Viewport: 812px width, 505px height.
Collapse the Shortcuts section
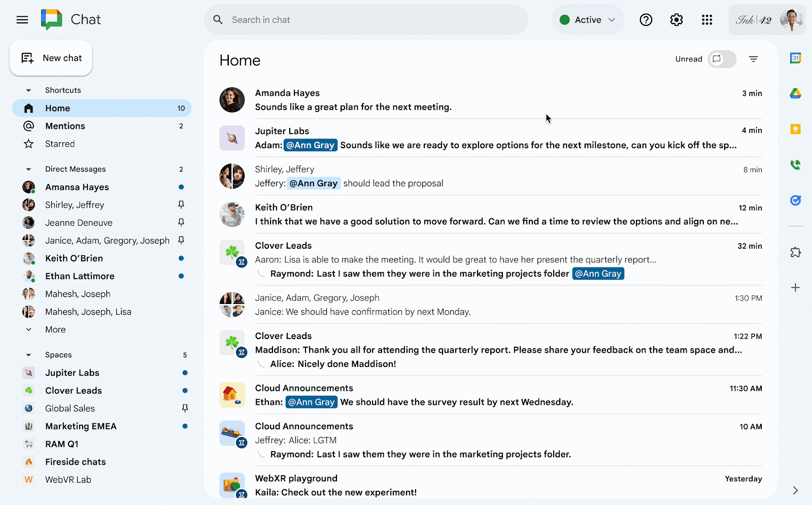pos(29,90)
